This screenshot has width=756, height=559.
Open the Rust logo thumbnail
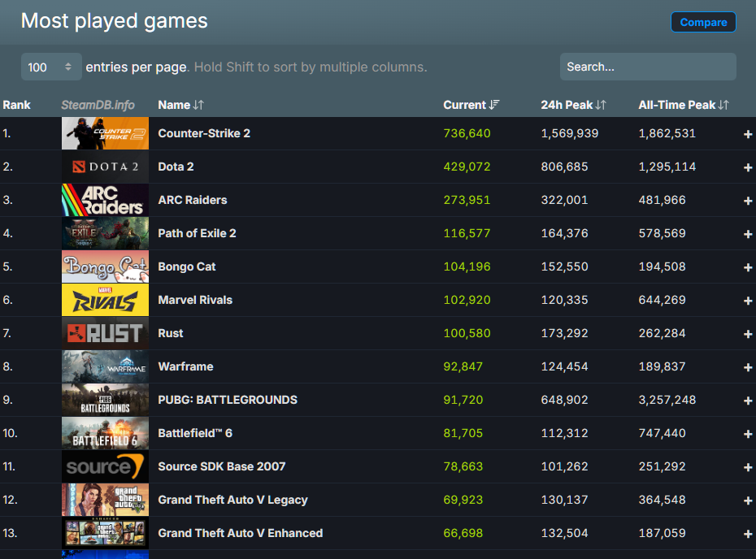click(105, 333)
